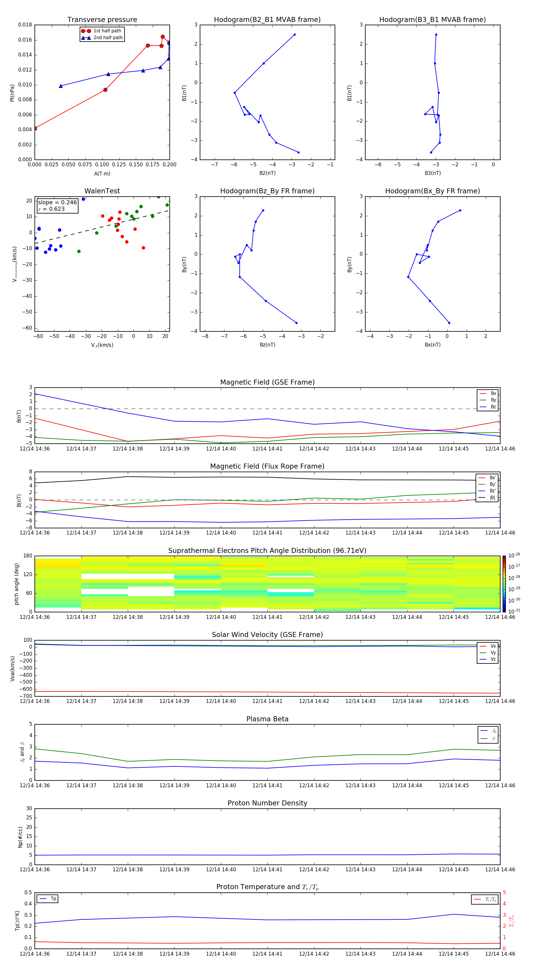The image size is (535, 980).
Task: Click the "1st half path" legend entry
Action: (102, 31)
